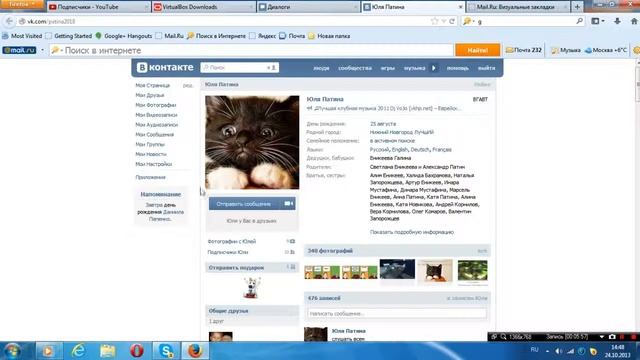Click the Firefox home icon
The height and width of the screenshot is (360, 640).
click(x=634, y=21)
